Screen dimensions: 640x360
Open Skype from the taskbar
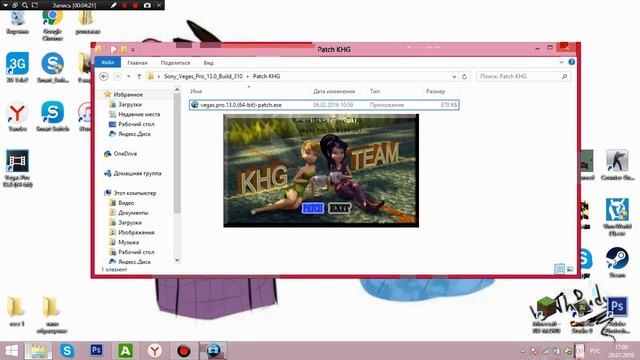(67, 351)
